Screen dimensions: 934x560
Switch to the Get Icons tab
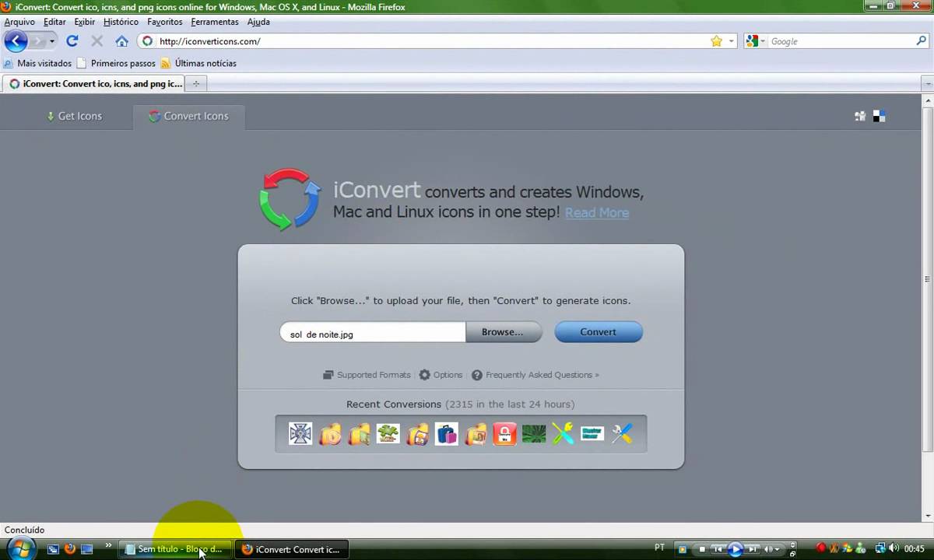[x=74, y=116]
